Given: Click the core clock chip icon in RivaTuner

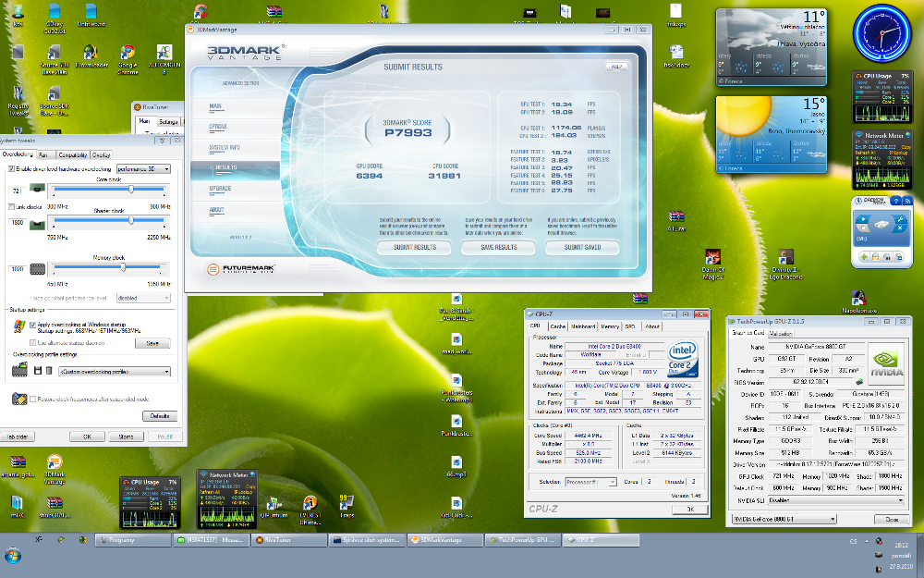Looking at the screenshot, I should [37, 190].
